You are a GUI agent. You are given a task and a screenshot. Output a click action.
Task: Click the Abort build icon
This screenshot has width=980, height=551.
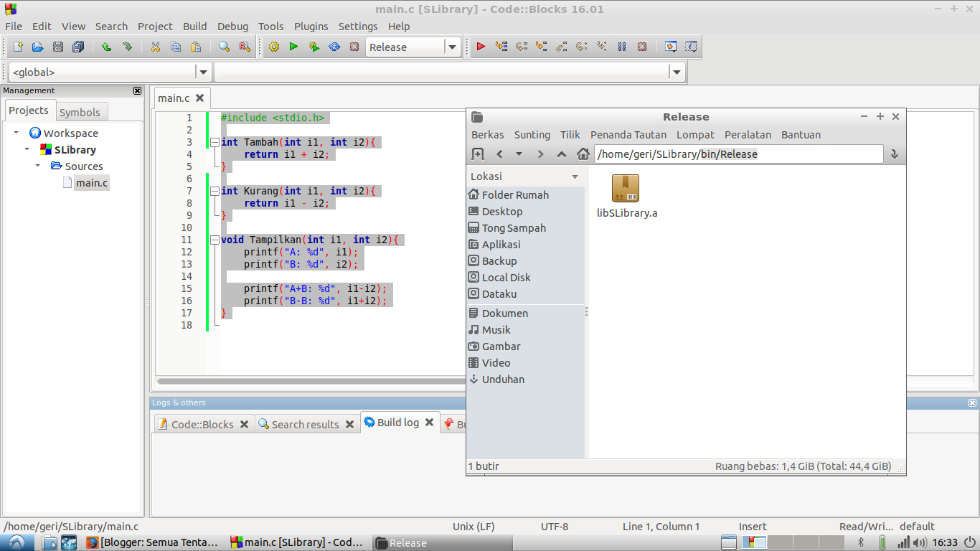[354, 47]
